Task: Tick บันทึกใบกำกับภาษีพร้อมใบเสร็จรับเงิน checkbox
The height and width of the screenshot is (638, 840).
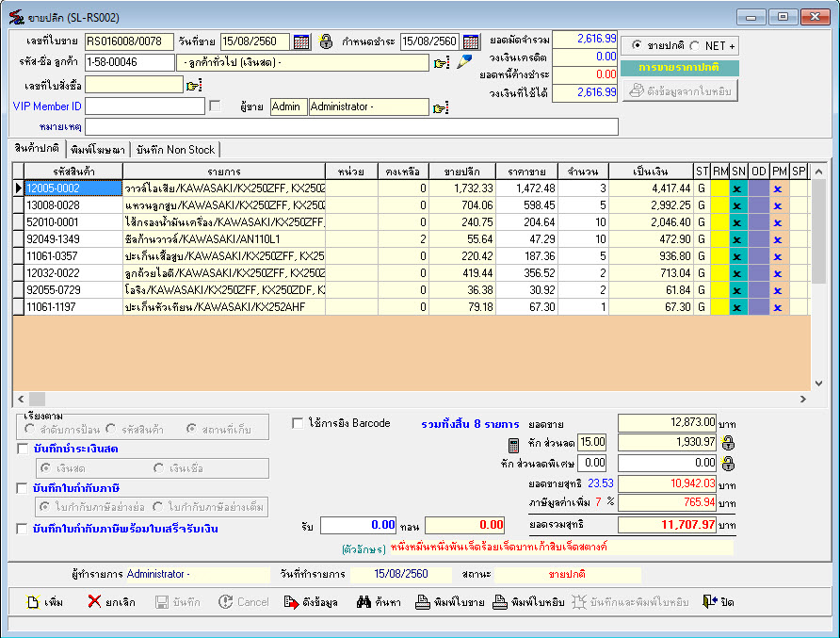Action: point(22,529)
